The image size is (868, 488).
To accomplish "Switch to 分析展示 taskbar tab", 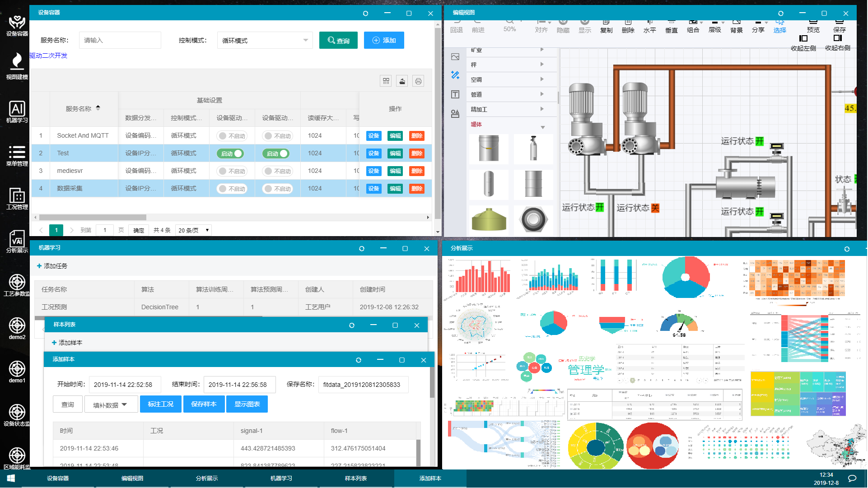I will 206,479.
